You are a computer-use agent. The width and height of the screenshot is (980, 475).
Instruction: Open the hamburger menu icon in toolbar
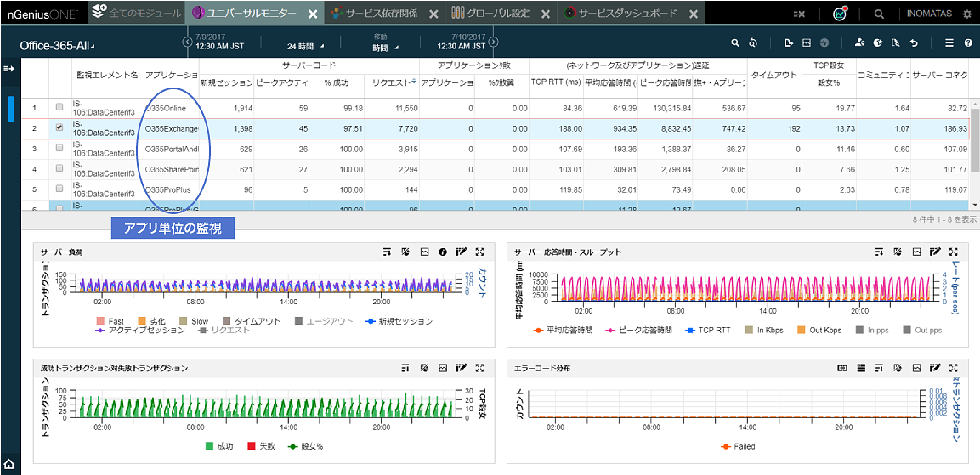[949, 42]
